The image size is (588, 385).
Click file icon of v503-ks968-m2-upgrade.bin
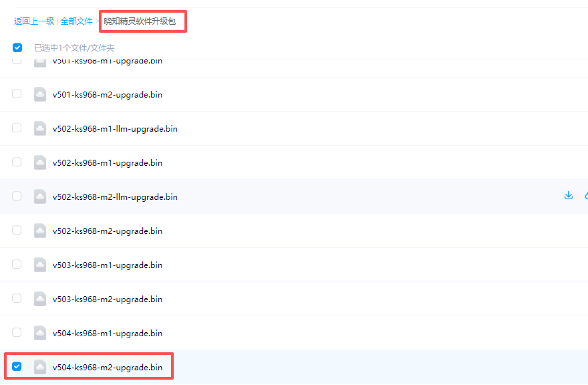40,299
